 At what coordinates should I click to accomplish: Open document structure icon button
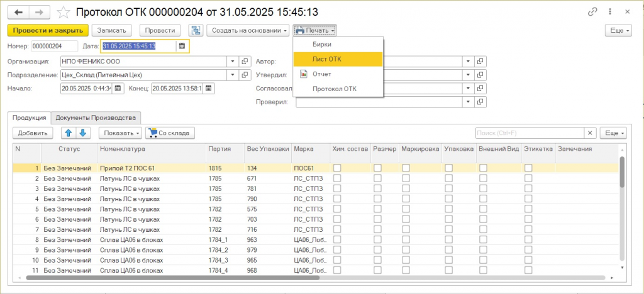[196, 30]
